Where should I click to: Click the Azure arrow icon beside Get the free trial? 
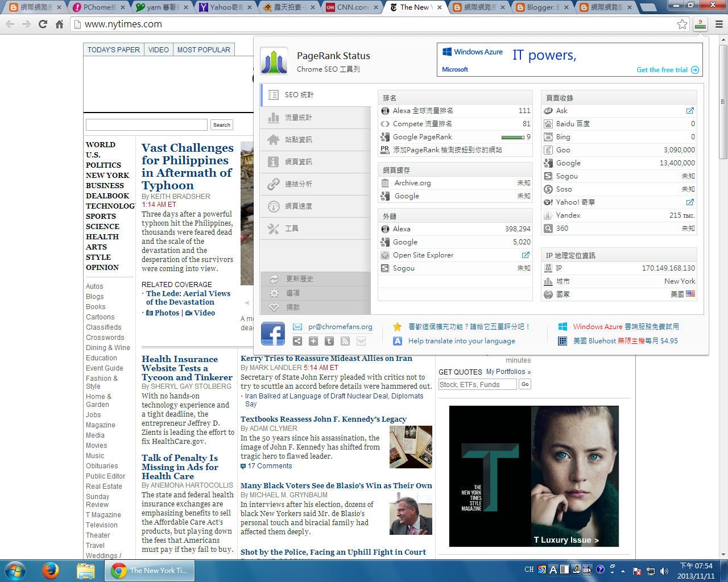(694, 70)
